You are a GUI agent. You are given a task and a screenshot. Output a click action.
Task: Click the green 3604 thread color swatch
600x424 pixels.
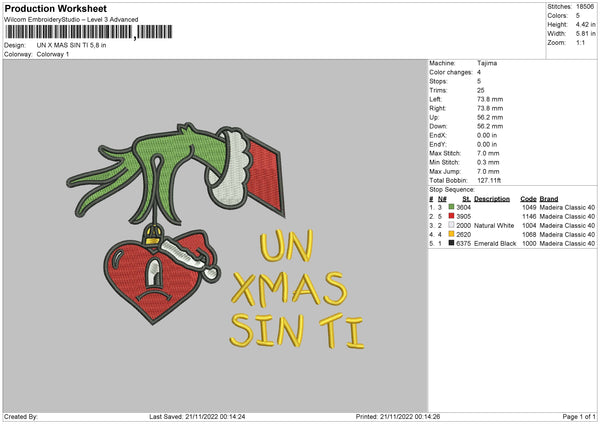point(451,207)
